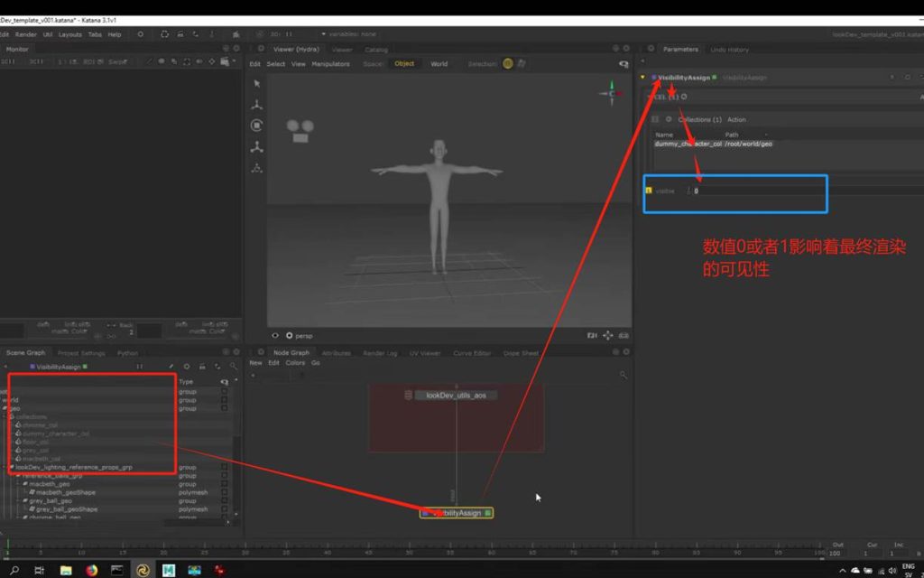The image size is (924, 578).
Task: Select the arrow selection tool in viewer
Action: click(257, 83)
